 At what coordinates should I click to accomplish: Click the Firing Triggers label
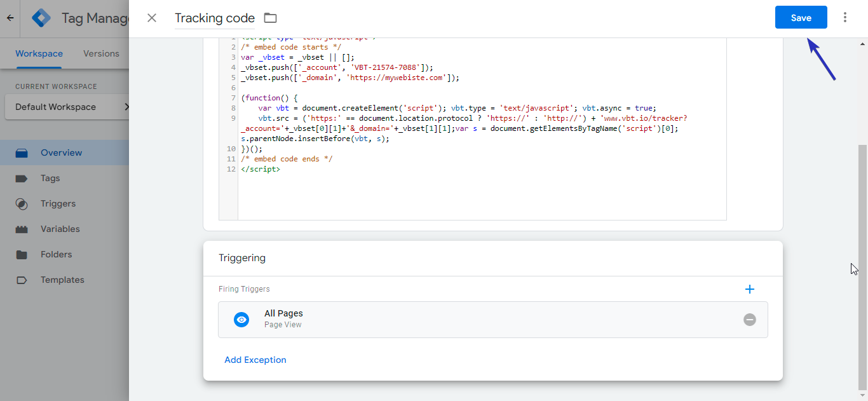point(244,289)
